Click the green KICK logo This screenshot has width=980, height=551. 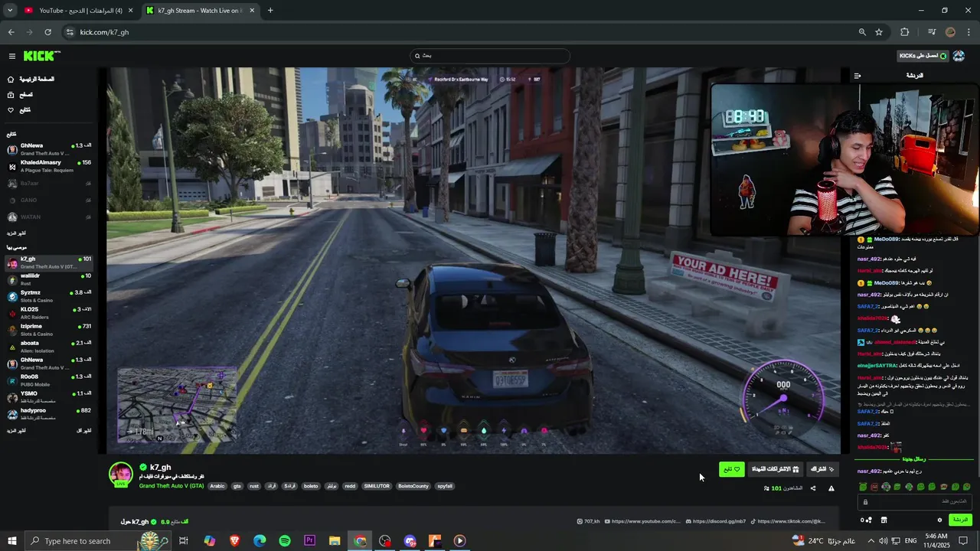tap(41, 56)
